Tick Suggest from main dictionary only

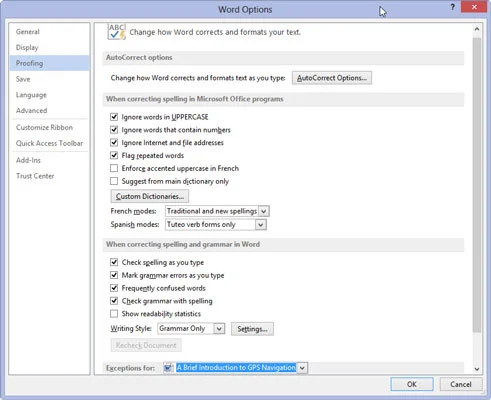coord(114,181)
